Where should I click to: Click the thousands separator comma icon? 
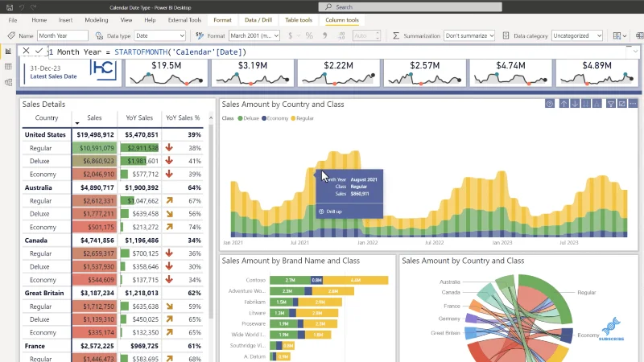[x=325, y=35]
